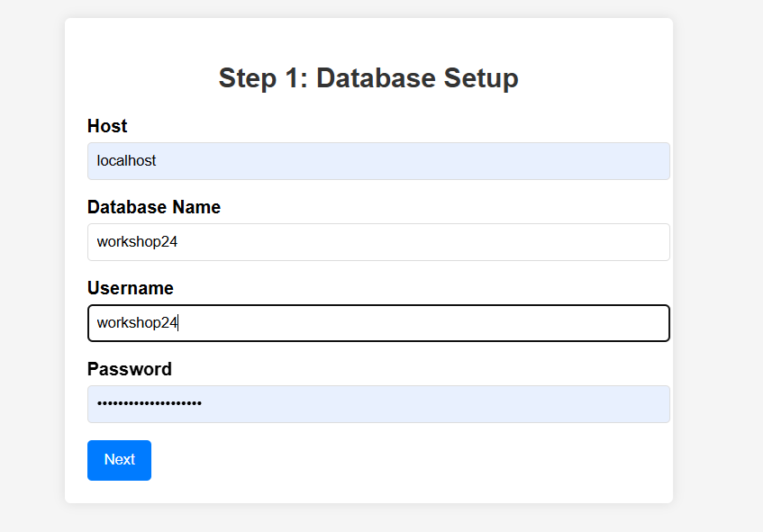Select the Database Name text box

[378, 242]
